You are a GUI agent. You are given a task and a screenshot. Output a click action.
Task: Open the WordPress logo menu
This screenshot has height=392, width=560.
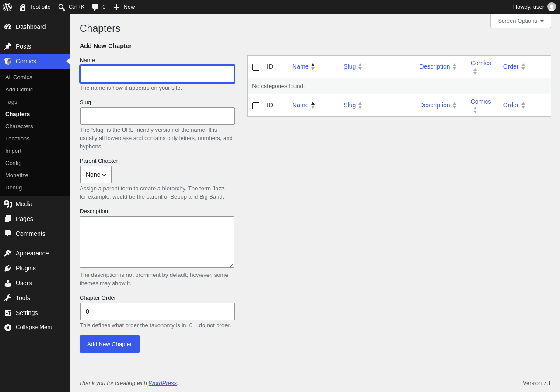pos(7,7)
